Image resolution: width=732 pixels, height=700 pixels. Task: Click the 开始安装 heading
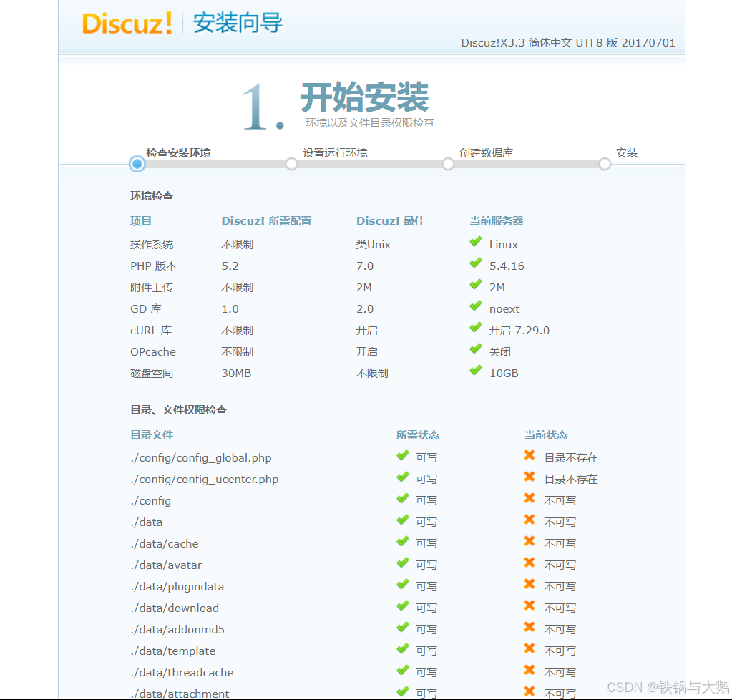click(x=365, y=97)
